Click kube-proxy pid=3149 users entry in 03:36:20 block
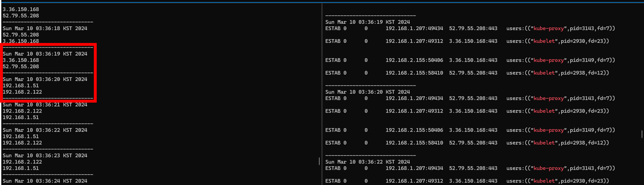644x185 pixels. 561,130
